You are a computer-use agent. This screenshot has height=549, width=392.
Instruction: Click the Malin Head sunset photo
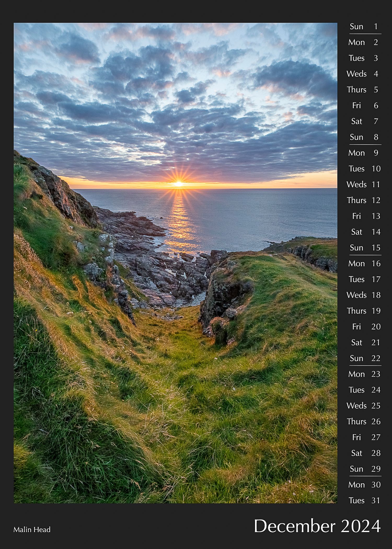[x=175, y=263]
